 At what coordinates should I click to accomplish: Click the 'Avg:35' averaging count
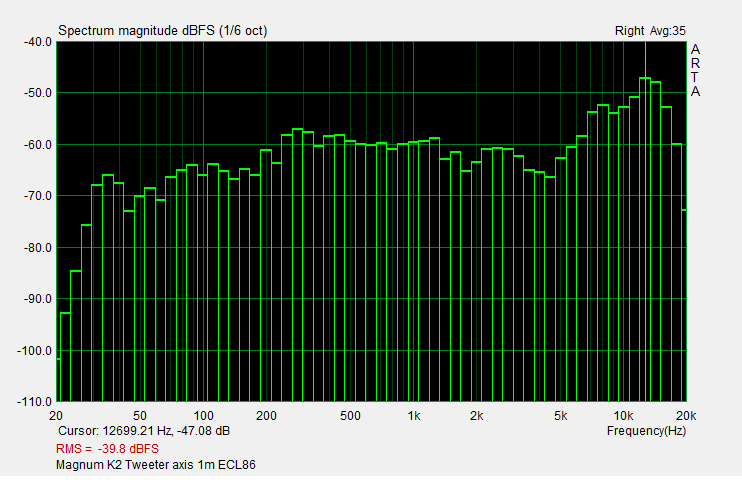(x=668, y=31)
